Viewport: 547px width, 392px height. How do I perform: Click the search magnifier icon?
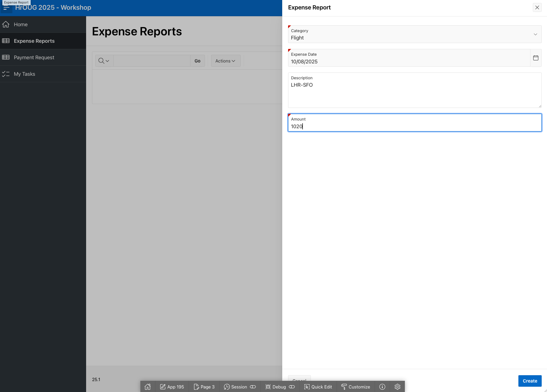[x=101, y=61]
